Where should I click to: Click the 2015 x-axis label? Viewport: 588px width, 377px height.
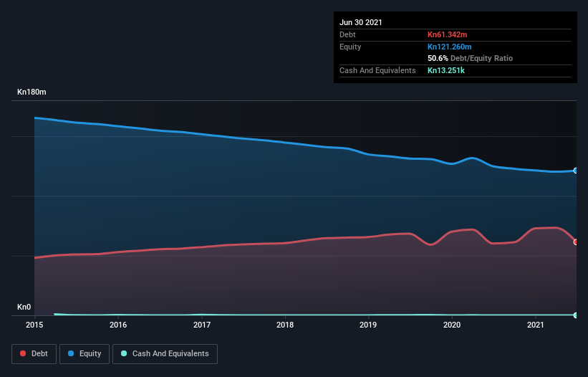[x=34, y=325]
